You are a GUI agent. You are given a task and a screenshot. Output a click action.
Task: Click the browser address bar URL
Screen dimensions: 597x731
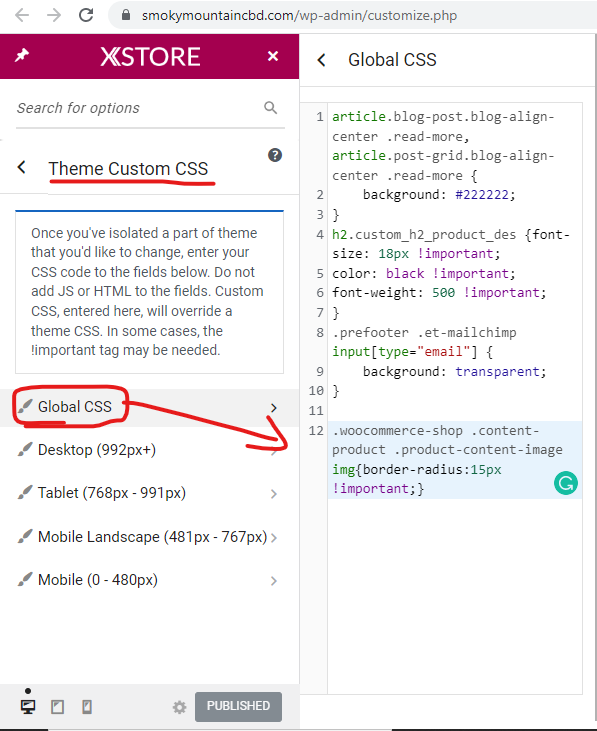pyautogui.click(x=299, y=15)
